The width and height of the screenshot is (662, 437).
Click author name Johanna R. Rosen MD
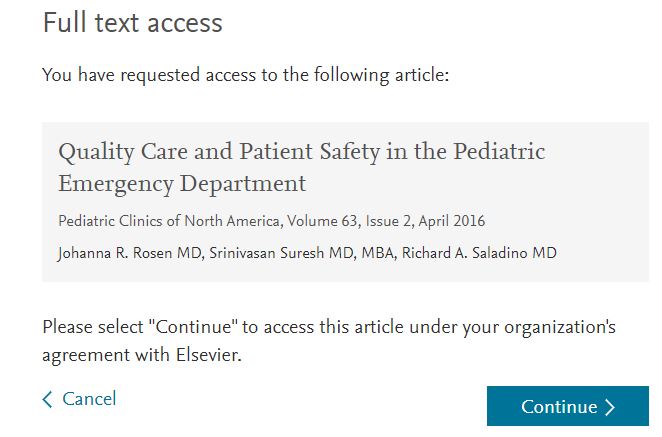click(x=130, y=253)
